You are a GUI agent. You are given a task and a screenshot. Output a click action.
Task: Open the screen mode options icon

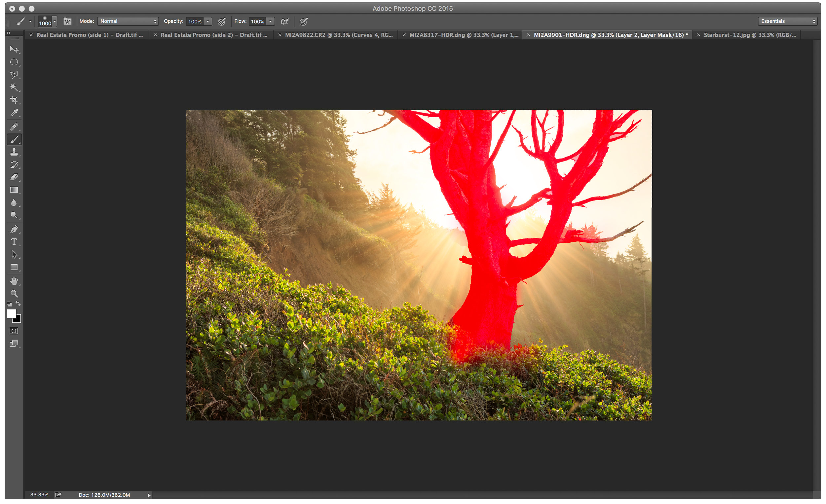click(x=14, y=344)
